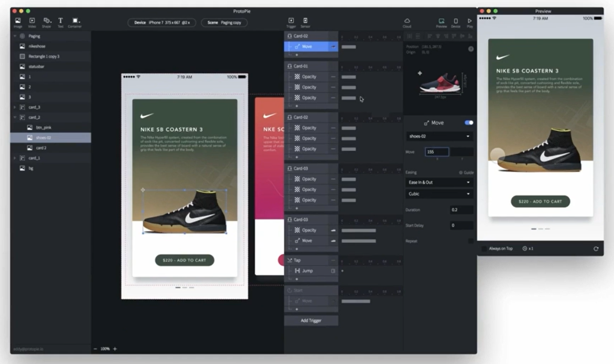Click the Play icon in toolbar
Viewport: 614px width, 364px height.
(x=470, y=22)
